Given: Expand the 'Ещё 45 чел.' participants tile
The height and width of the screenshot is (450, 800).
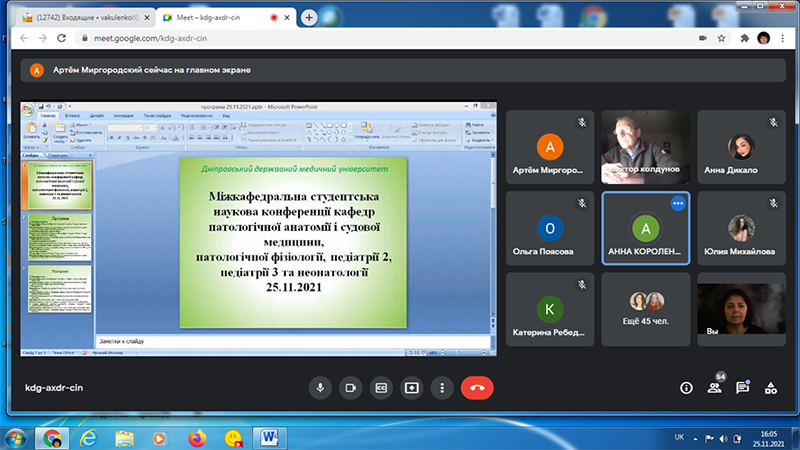Looking at the screenshot, I should (645, 308).
